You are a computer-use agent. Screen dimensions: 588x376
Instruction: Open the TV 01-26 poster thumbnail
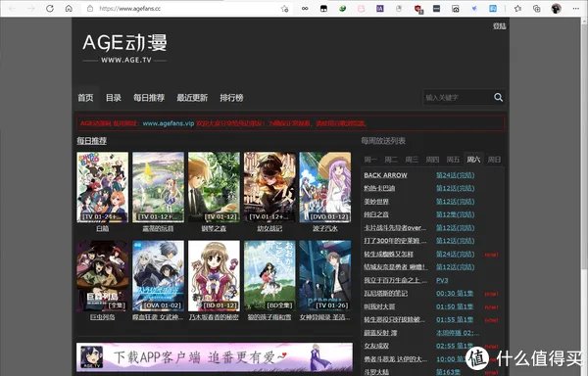(x=325, y=275)
